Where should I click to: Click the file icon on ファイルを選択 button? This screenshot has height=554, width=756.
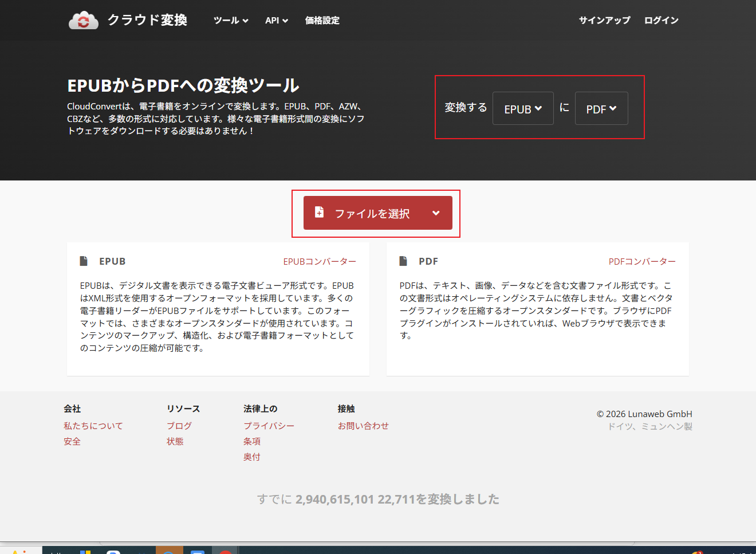click(319, 213)
